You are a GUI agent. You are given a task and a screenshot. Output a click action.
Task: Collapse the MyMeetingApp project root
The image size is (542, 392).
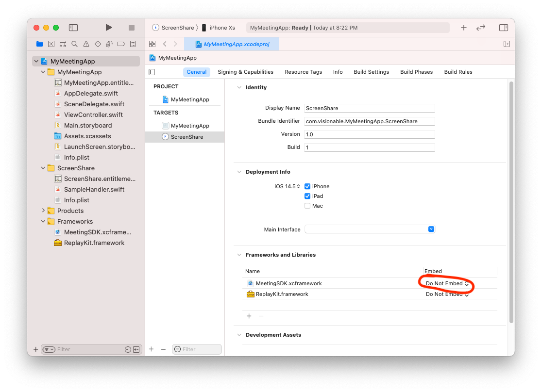pos(36,61)
